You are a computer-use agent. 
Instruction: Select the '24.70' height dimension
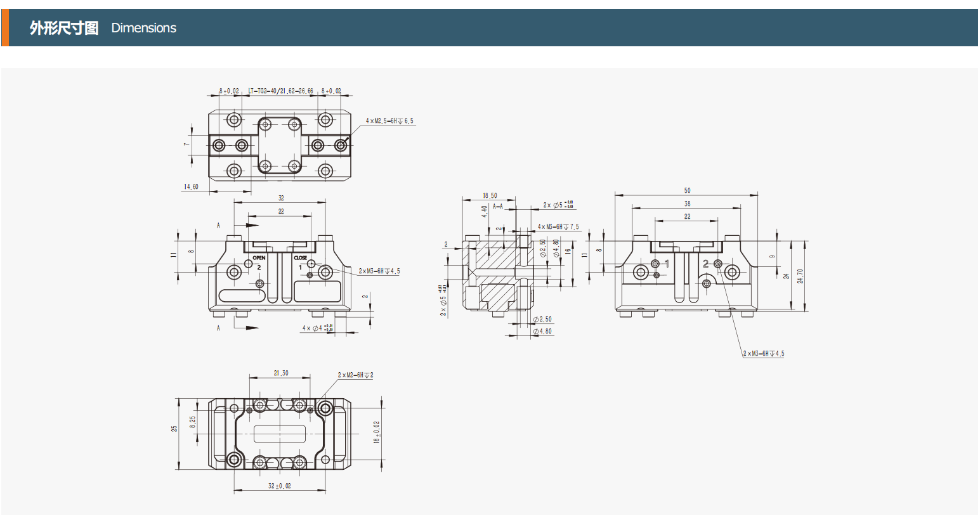[x=800, y=276]
